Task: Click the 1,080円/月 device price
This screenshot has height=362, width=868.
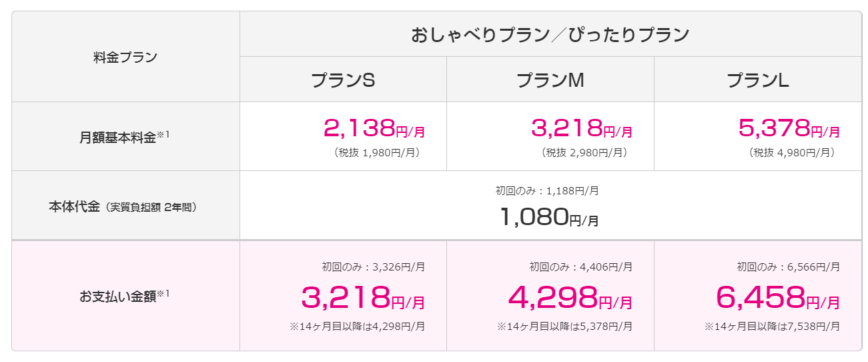Action: [x=548, y=216]
